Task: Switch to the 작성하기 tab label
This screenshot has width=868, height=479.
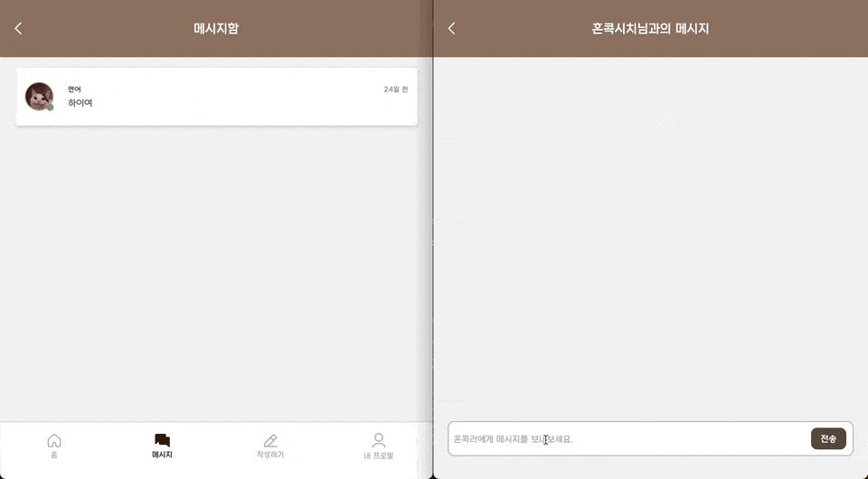Action: click(x=270, y=455)
